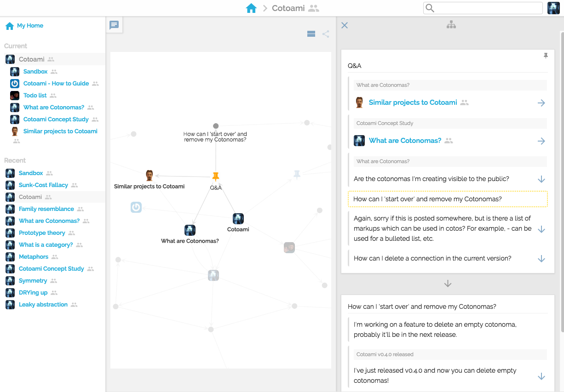Open Similar projects to Cotoami arrow
This screenshot has width=564, height=392.
(541, 103)
